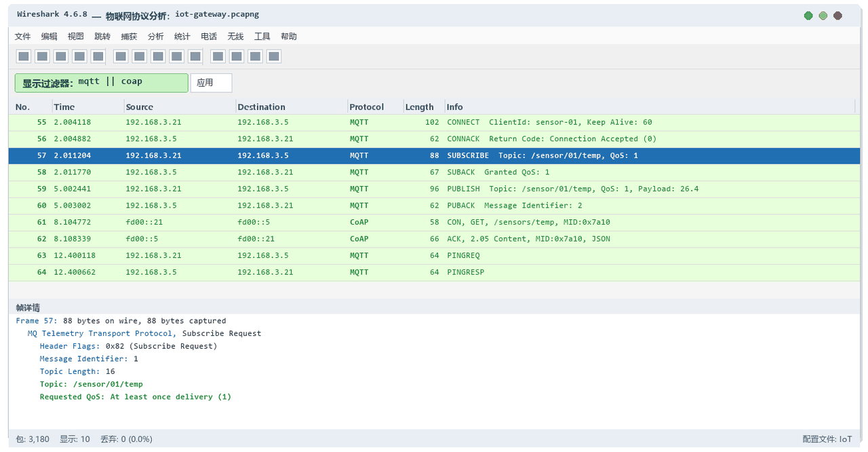Open the 工具 menu

[x=262, y=37]
